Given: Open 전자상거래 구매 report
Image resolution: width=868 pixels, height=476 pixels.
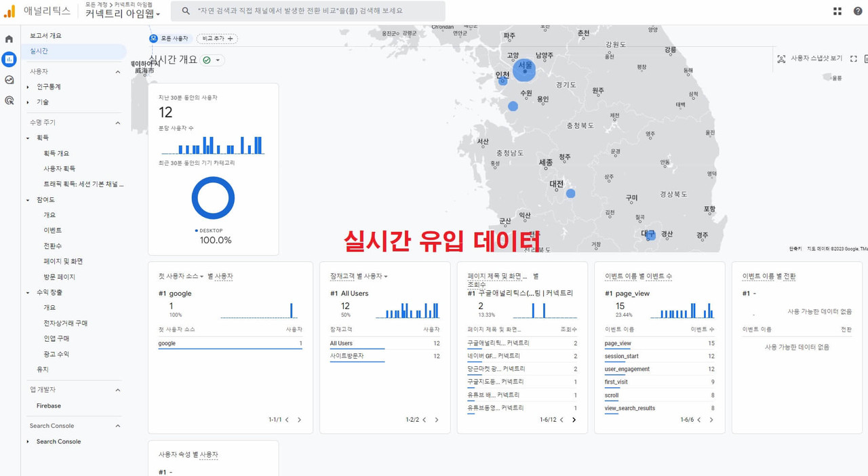Looking at the screenshot, I should click(65, 323).
